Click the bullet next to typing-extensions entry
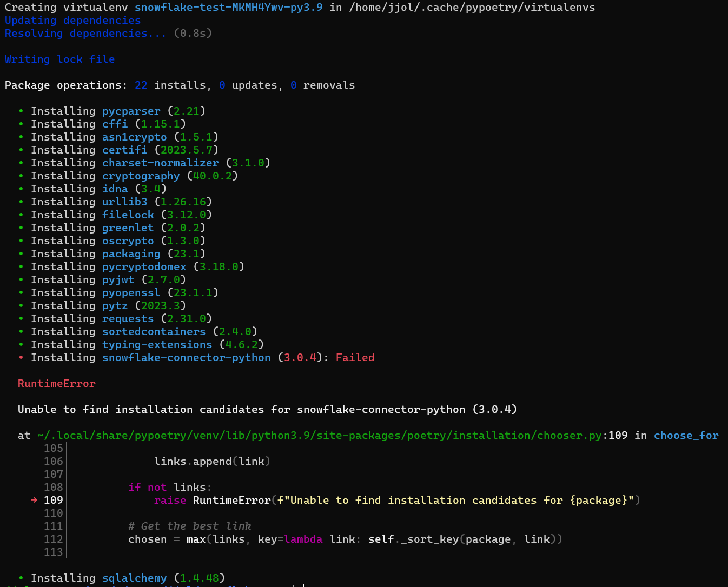The height and width of the screenshot is (587, 728). (x=21, y=344)
